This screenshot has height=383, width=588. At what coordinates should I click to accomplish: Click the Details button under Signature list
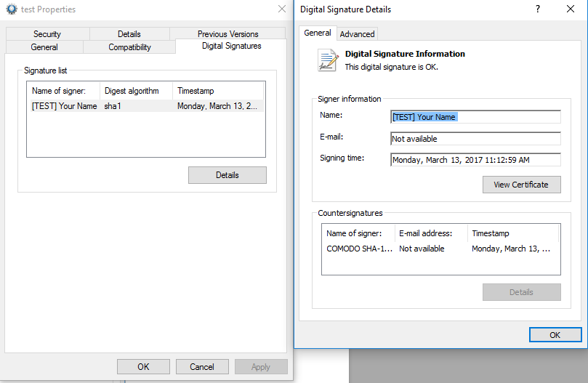227,175
